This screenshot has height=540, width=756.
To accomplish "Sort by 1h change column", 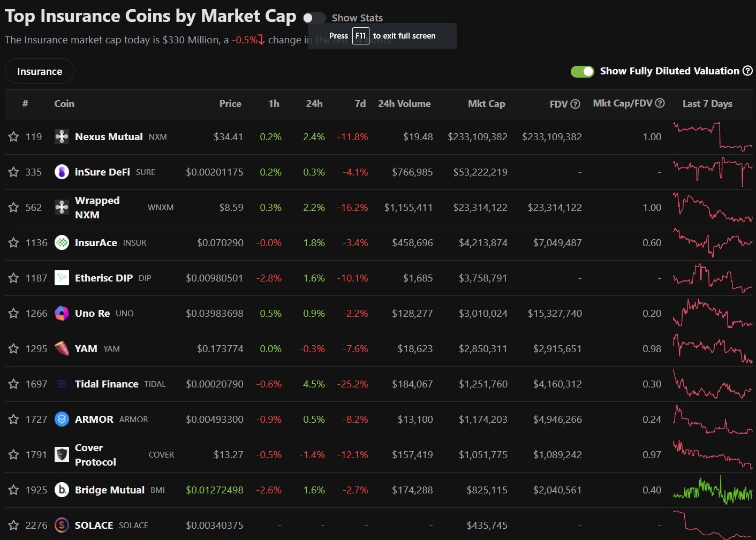I will pos(274,104).
